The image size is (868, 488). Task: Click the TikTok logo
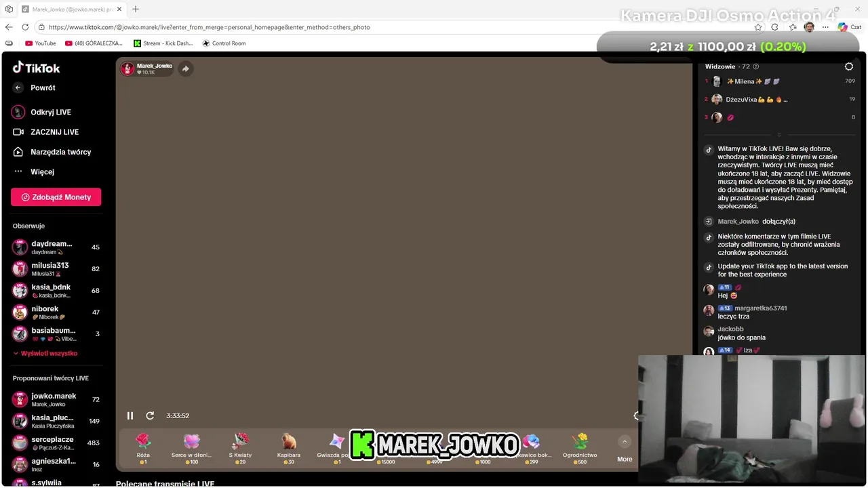click(37, 68)
